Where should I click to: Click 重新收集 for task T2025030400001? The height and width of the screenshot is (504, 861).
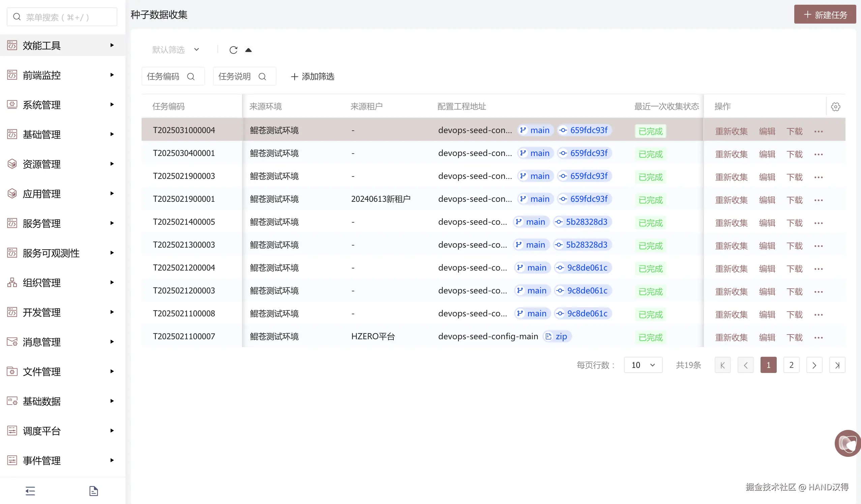(731, 154)
